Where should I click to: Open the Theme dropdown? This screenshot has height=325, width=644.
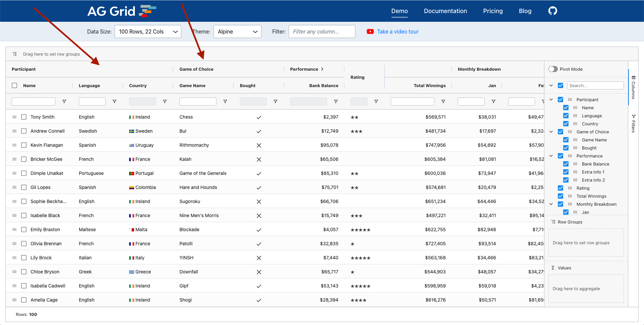(x=237, y=31)
